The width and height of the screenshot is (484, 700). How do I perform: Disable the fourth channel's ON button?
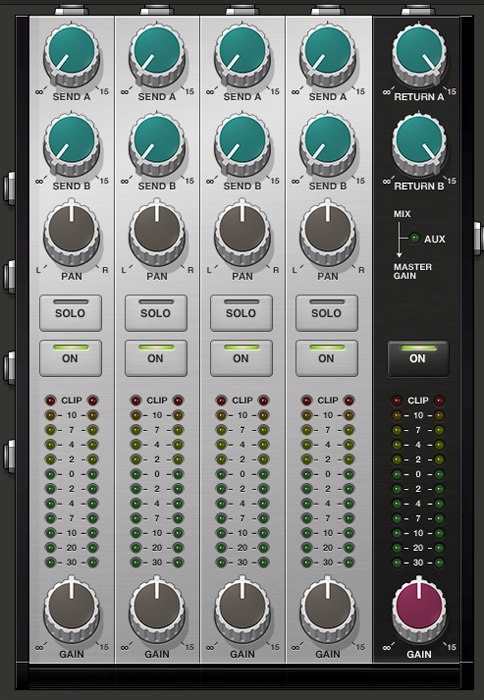pos(326,358)
